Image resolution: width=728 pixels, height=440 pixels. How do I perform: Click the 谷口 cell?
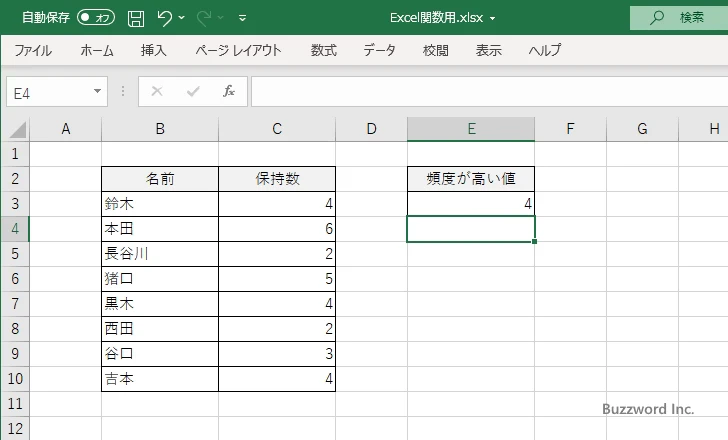(160, 354)
